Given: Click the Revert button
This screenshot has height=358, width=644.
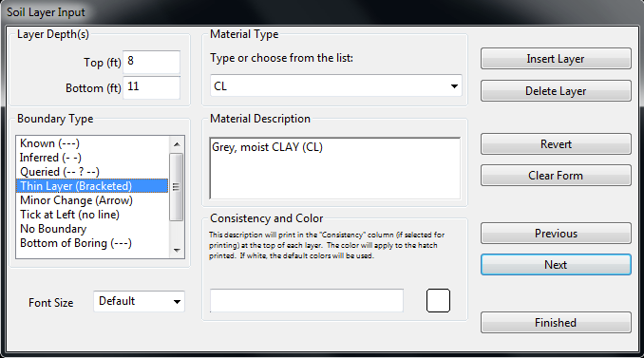Looking at the screenshot, I should click(556, 144).
